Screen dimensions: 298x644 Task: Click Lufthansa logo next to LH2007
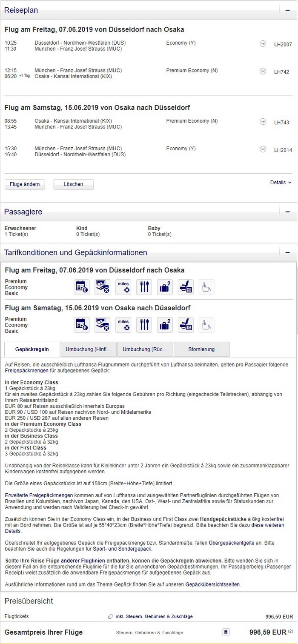263,44
